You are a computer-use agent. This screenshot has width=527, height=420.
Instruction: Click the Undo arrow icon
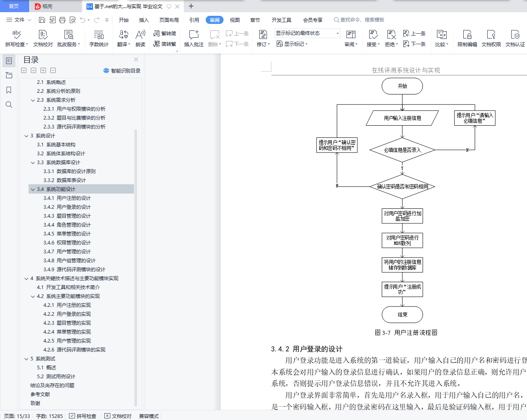click(x=83, y=20)
